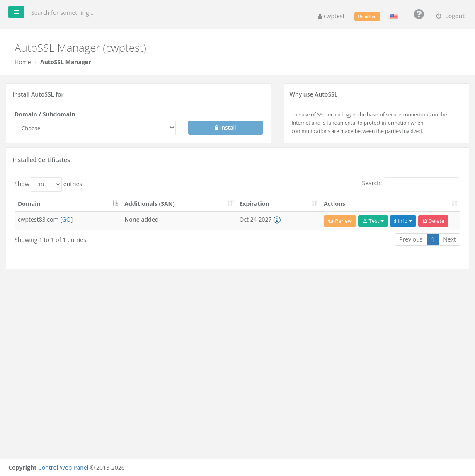Click the orange Unlocked badge

coord(367,17)
